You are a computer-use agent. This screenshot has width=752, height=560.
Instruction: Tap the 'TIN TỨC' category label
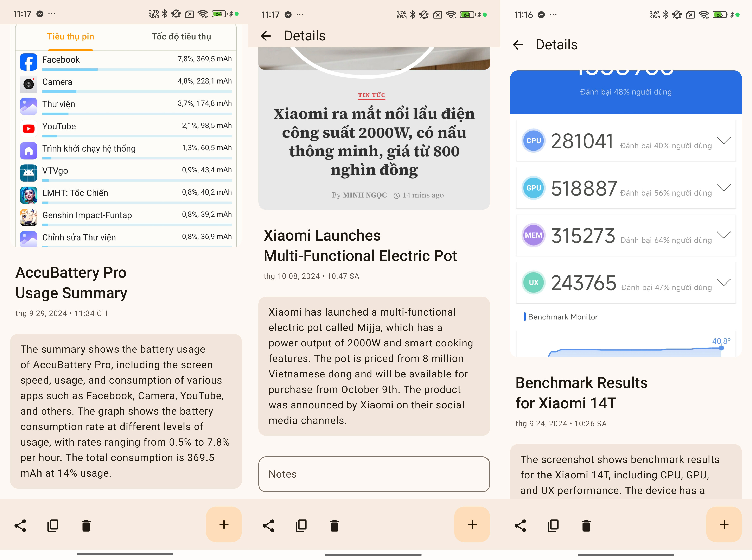click(x=371, y=95)
